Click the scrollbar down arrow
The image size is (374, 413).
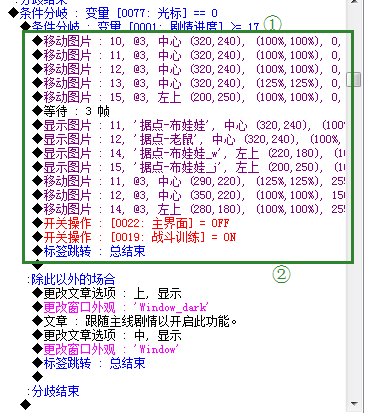click(x=354, y=404)
